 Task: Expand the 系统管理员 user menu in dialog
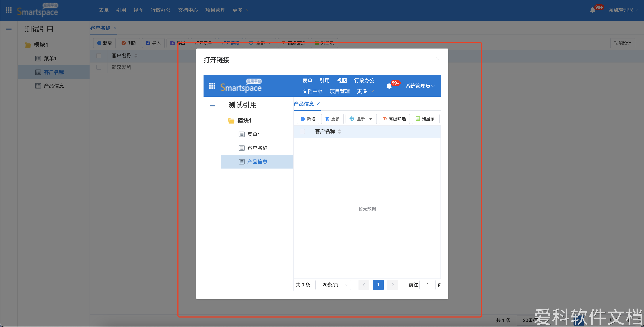pyautogui.click(x=420, y=86)
